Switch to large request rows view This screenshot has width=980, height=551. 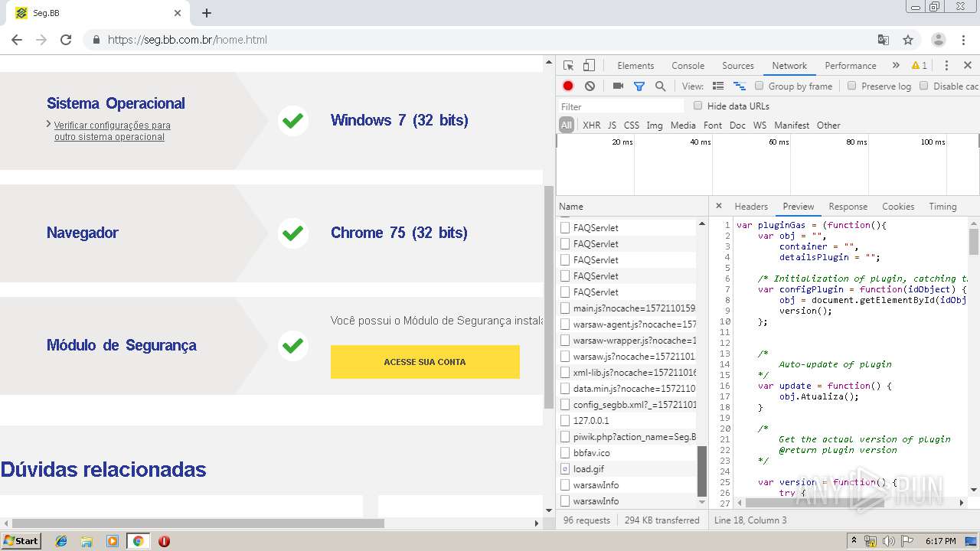(x=718, y=86)
